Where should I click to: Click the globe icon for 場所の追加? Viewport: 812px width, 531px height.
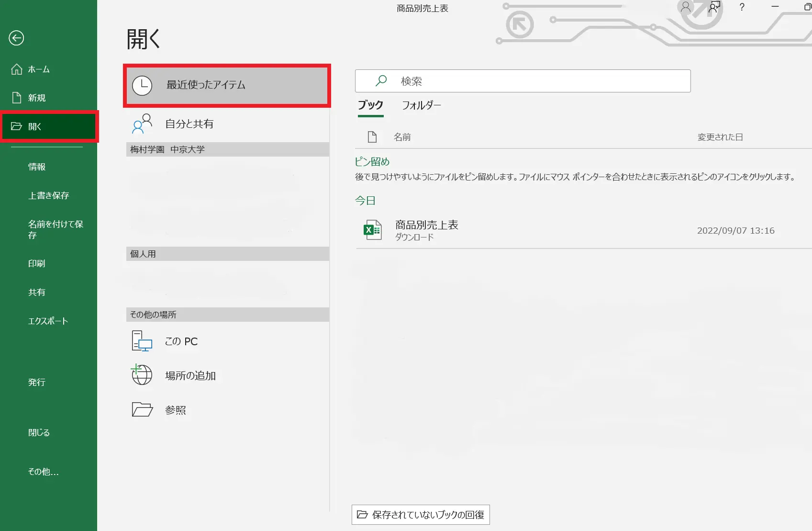tap(142, 375)
